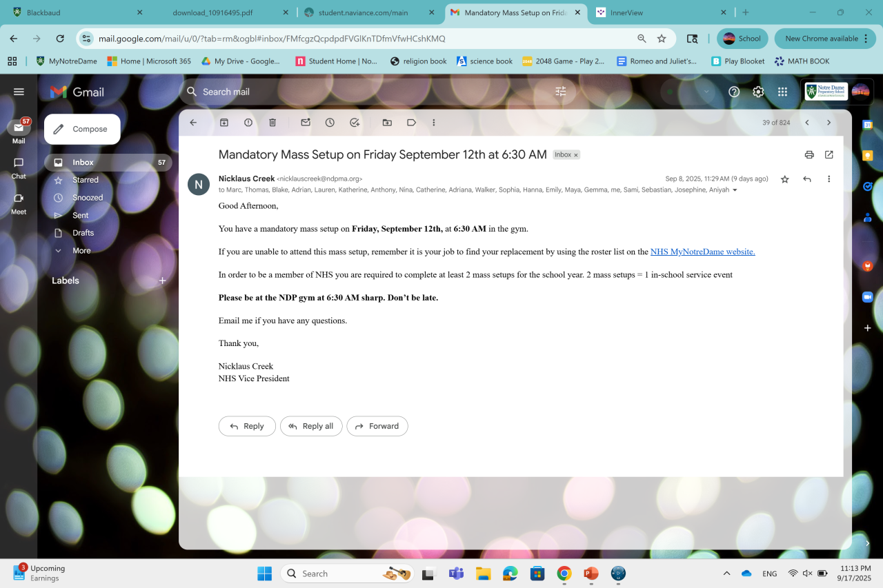Open the MATH BOOK bookmark

tap(802, 61)
